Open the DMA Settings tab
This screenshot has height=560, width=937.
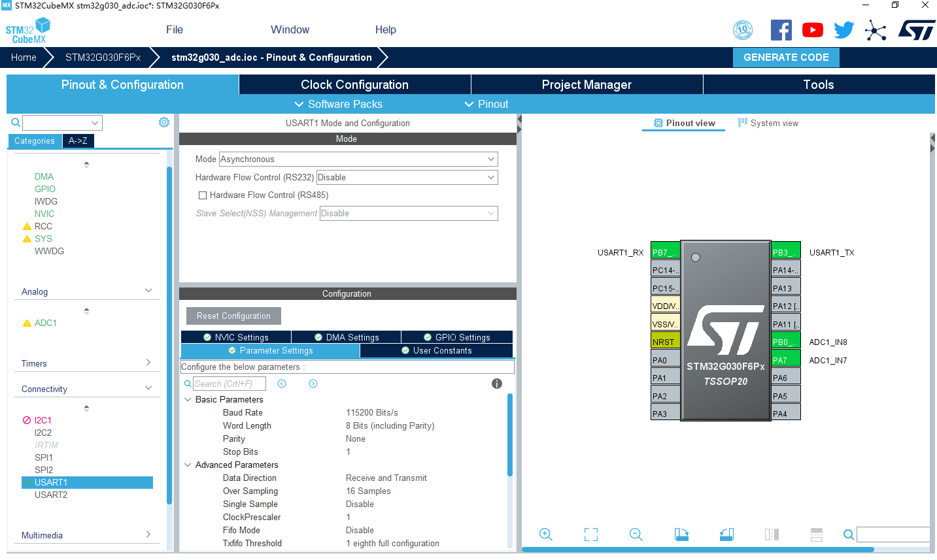(x=347, y=337)
